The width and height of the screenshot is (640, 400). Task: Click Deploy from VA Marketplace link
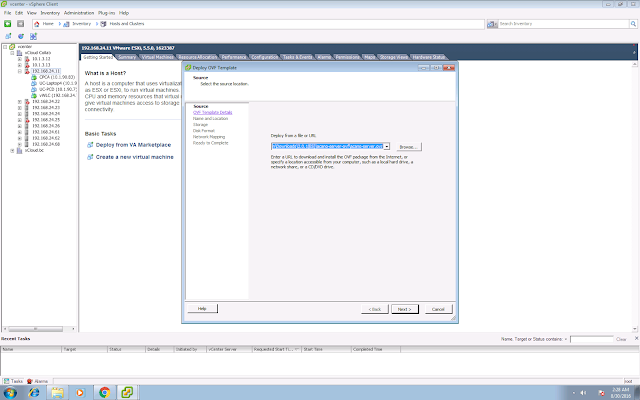133,145
